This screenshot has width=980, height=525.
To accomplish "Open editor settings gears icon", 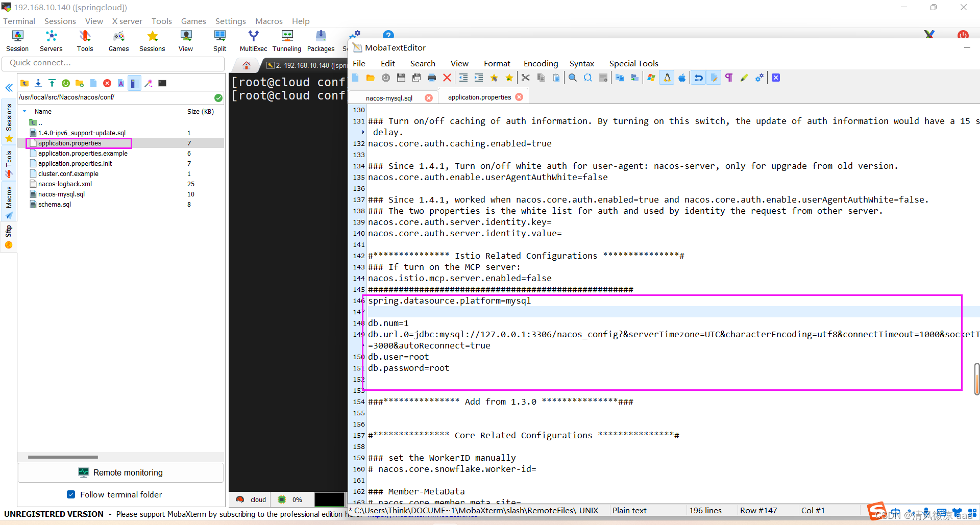I will click(759, 78).
